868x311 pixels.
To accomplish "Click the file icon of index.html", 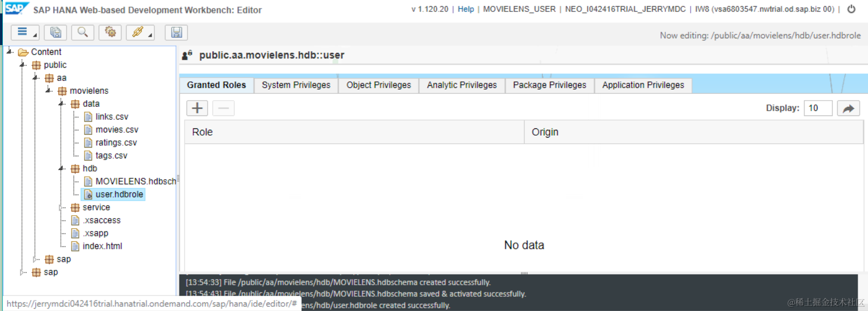I will click(x=75, y=246).
